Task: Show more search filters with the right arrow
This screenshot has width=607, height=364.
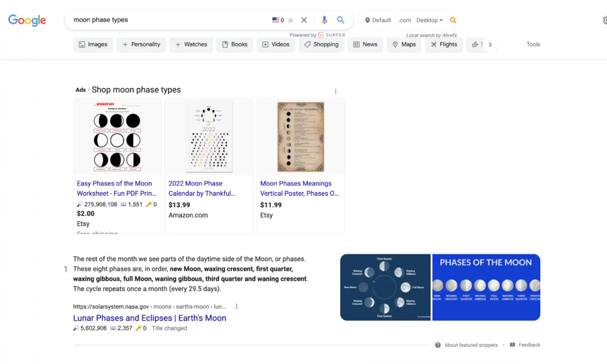Action: 490,44
